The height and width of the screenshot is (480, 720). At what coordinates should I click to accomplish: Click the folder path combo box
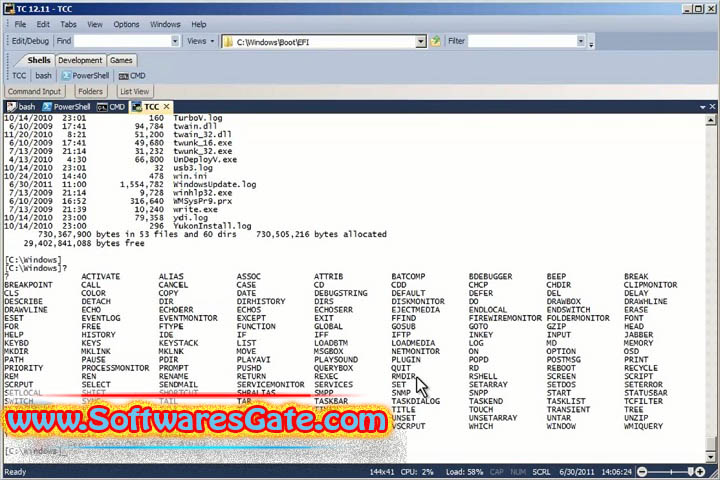click(324, 42)
